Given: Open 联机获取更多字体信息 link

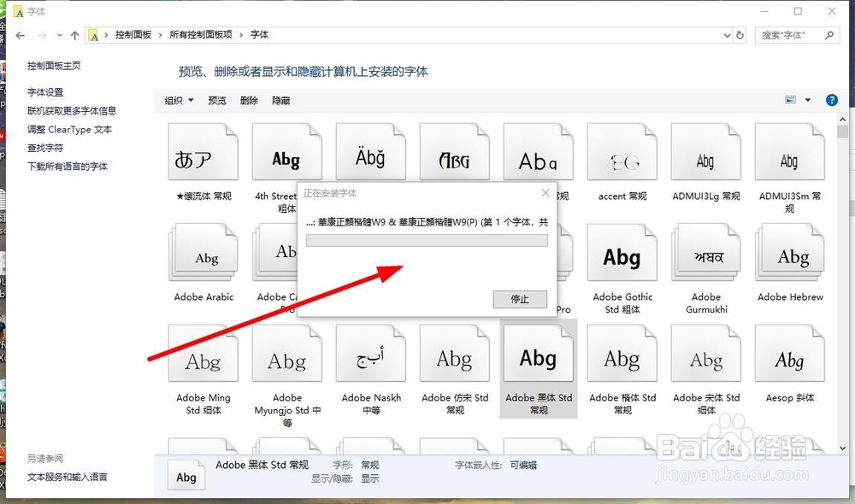Looking at the screenshot, I should pos(72,111).
